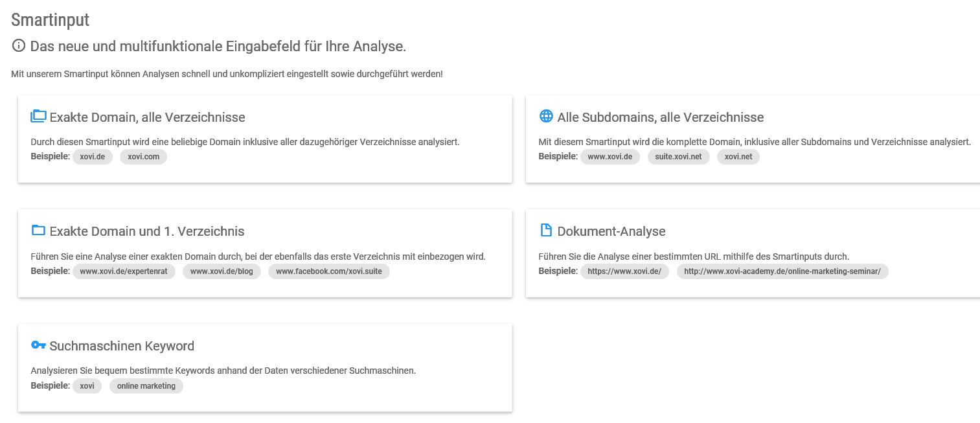The width and height of the screenshot is (980, 423).
Task: Click the xovi.de example chip
Action: pos(92,156)
